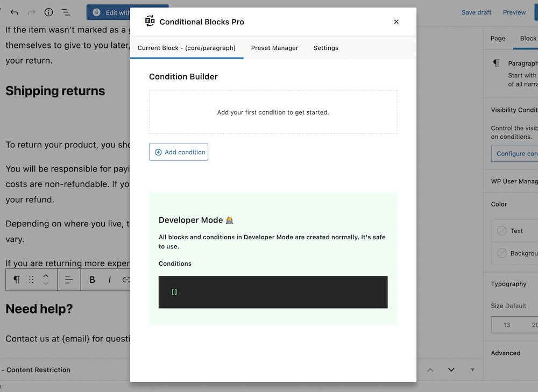This screenshot has height=392, width=538.
Task: Click the Configure conditions button in sidebar
Action: [x=515, y=153]
